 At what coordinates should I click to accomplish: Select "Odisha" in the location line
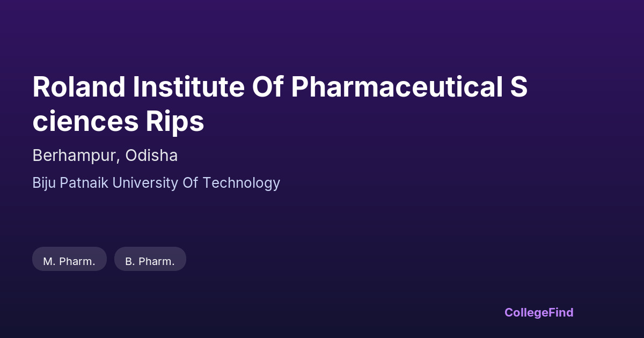point(151,156)
